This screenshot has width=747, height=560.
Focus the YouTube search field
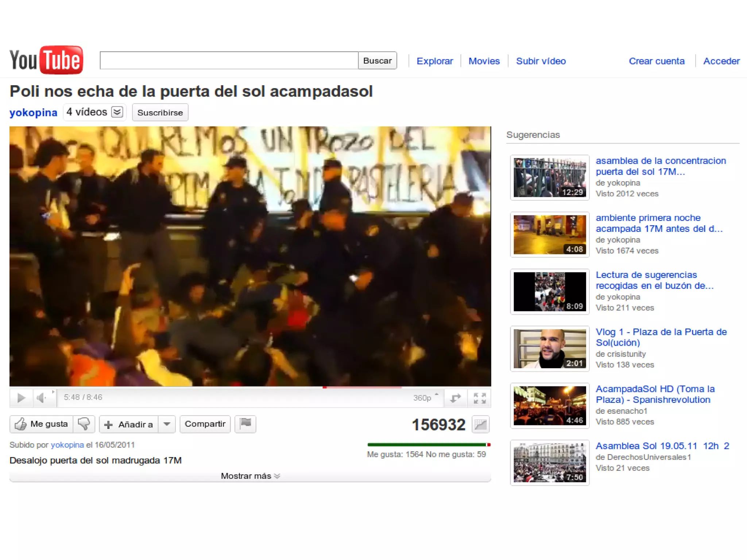(229, 61)
